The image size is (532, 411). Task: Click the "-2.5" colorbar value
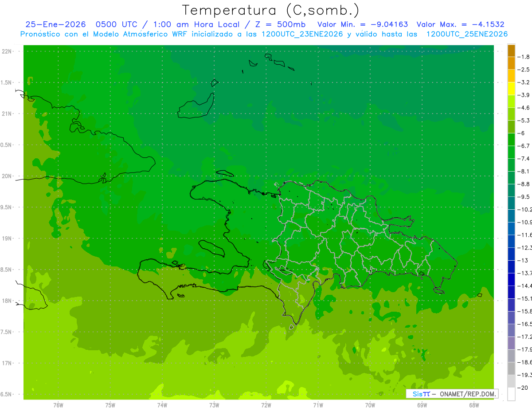pos(524,70)
